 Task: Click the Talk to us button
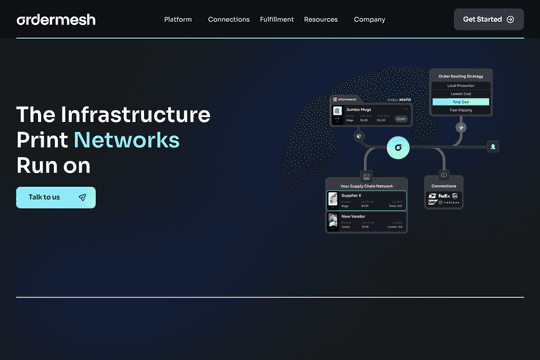tap(56, 197)
